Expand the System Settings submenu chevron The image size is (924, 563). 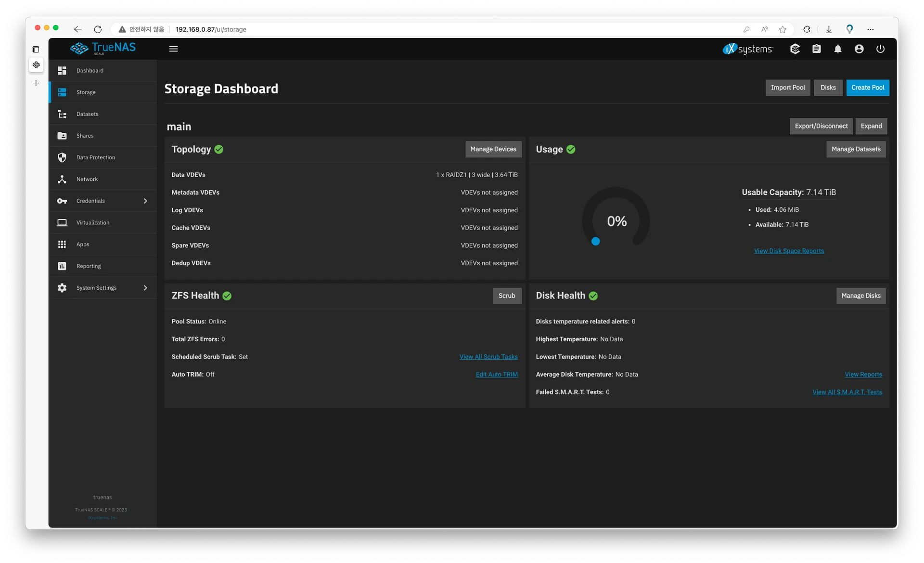tap(145, 288)
